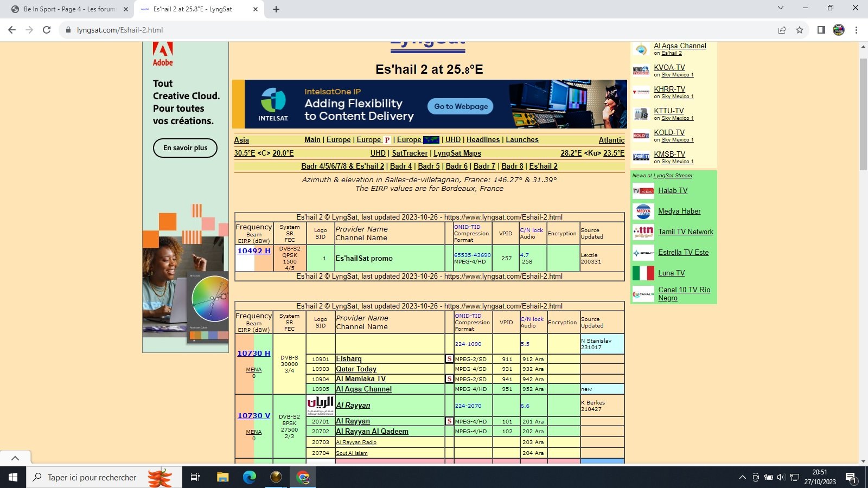Reload the page with the refresh icon
Viewport: 868px width, 488px height.
(x=47, y=30)
